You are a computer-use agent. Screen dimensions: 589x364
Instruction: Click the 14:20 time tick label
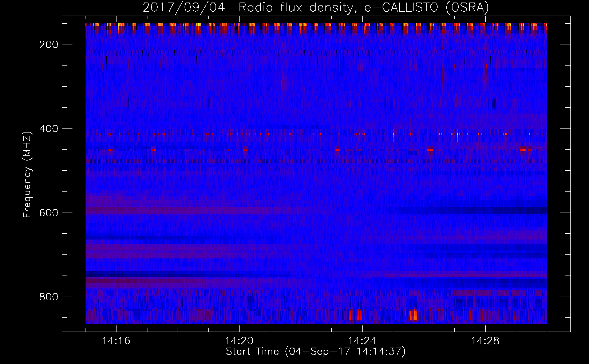239,341
